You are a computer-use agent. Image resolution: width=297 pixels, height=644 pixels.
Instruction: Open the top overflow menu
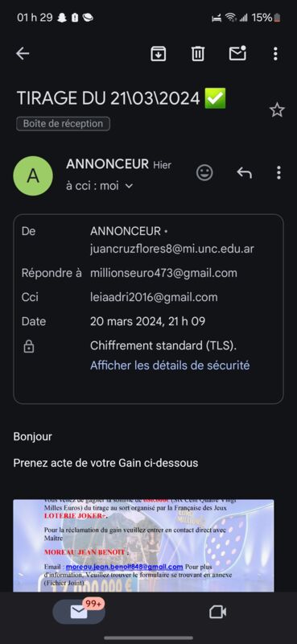coord(275,53)
